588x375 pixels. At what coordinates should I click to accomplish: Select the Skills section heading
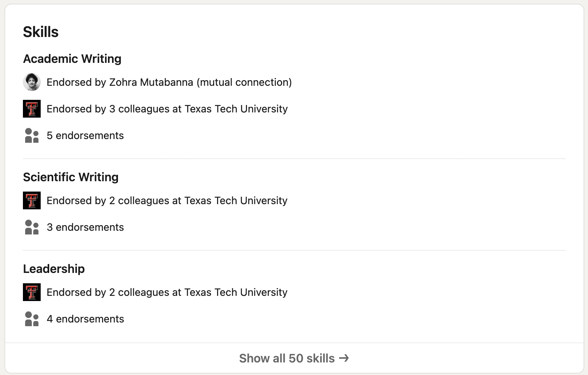coord(41,31)
